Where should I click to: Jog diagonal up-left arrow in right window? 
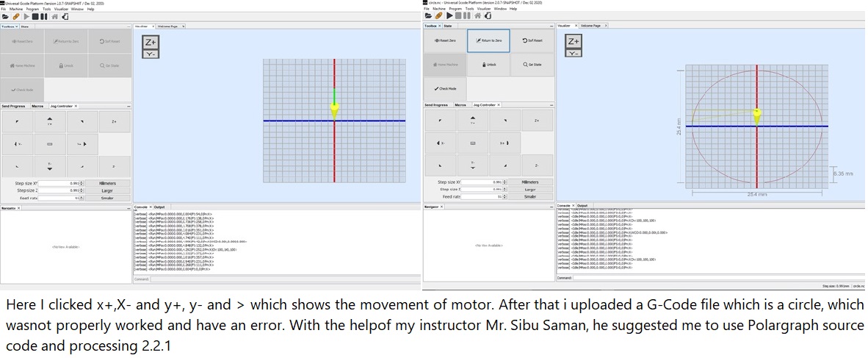point(440,121)
